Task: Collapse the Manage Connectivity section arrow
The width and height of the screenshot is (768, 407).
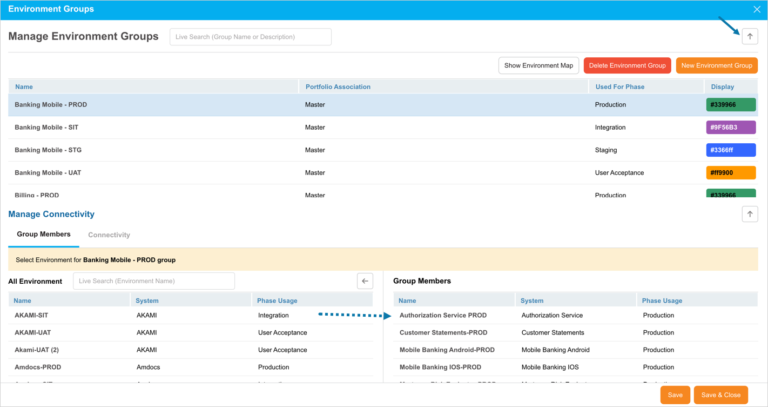Action: (x=749, y=214)
